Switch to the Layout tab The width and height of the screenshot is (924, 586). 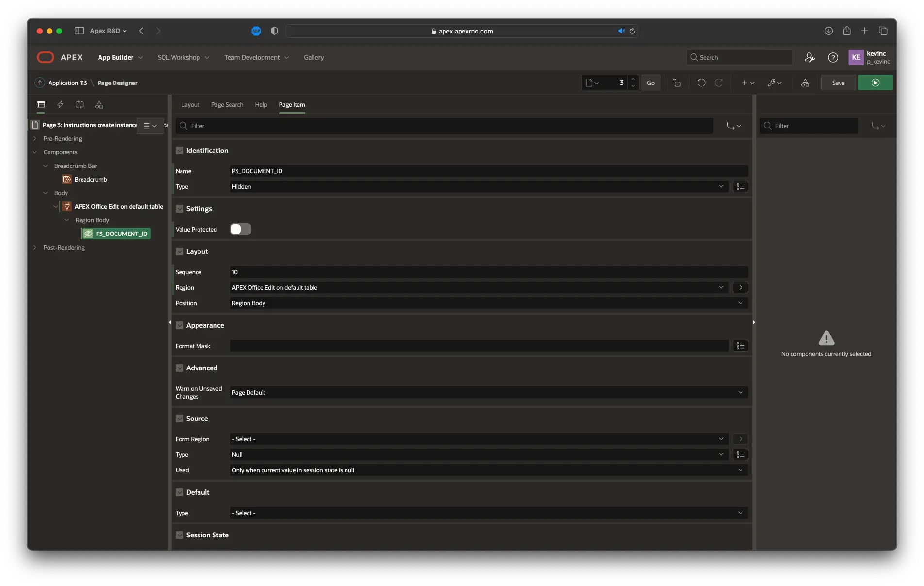[x=190, y=104]
